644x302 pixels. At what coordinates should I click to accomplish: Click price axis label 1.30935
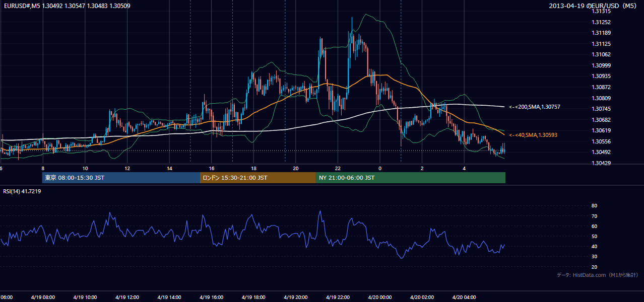tap(601, 76)
